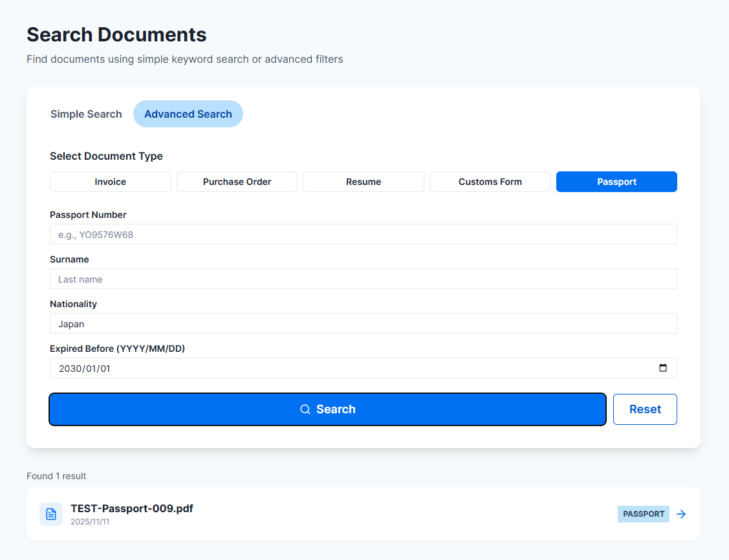The image size is (729, 560).
Task: Select the Passport document type
Action: [x=616, y=182]
